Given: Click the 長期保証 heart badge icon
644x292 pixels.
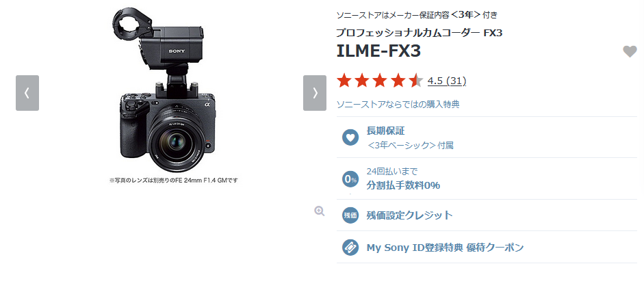Looking at the screenshot, I should [x=350, y=137].
